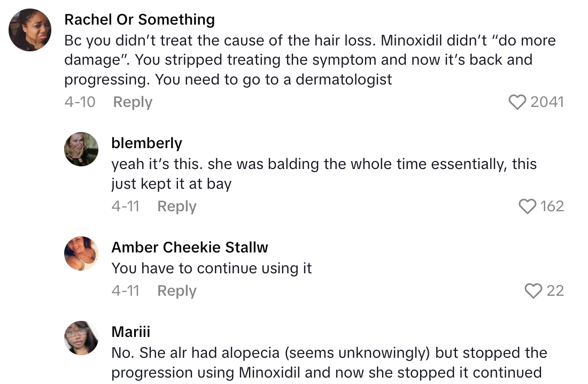
Task: Select the 22 likes count
Action: click(555, 291)
